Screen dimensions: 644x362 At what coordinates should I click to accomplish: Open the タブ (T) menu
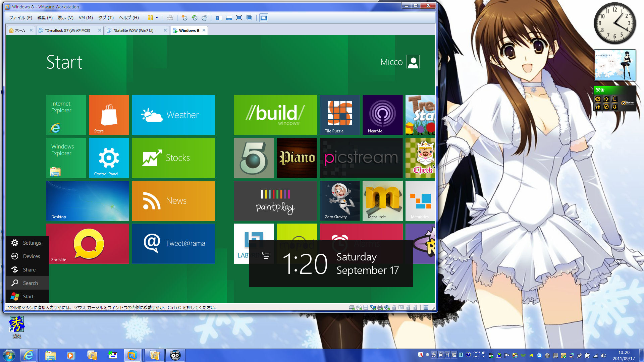[106, 18]
